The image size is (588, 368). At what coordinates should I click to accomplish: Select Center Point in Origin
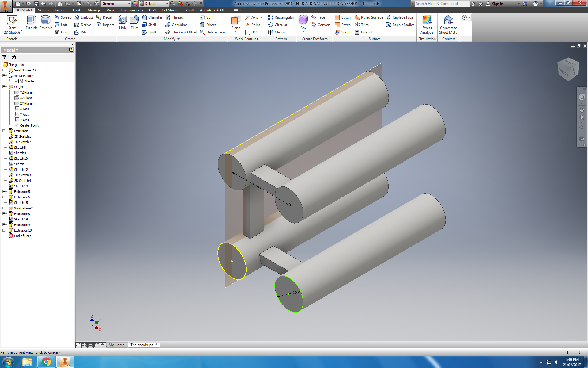point(29,125)
